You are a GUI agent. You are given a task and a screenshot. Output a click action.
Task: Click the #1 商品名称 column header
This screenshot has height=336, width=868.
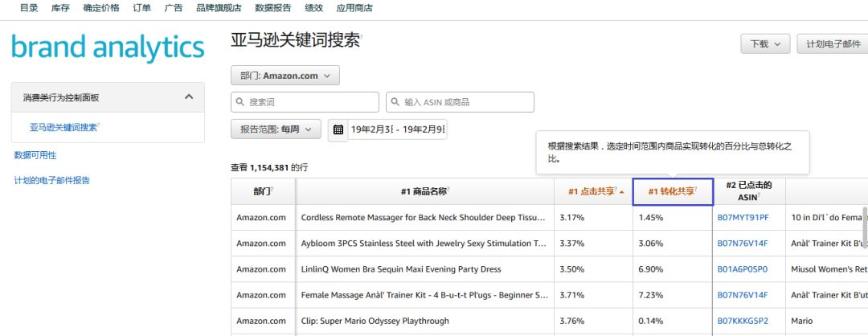(425, 191)
